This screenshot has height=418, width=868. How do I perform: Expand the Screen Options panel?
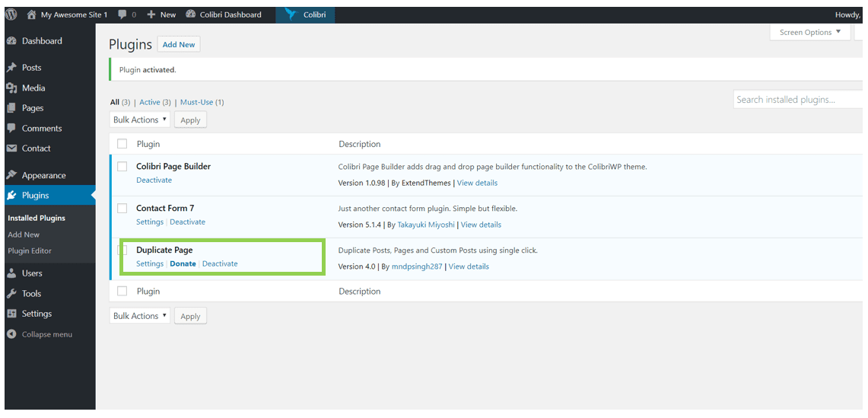[x=811, y=33]
